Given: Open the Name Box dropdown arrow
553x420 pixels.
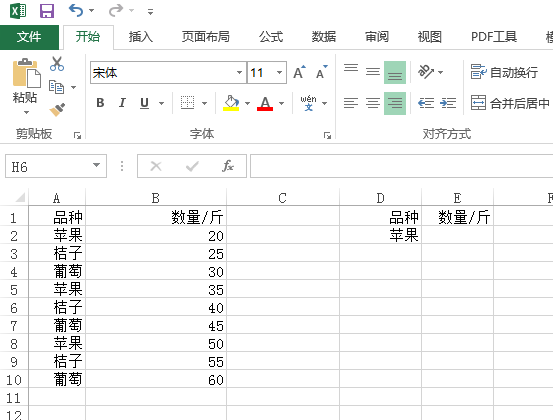Looking at the screenshot, I should point(96,165).
